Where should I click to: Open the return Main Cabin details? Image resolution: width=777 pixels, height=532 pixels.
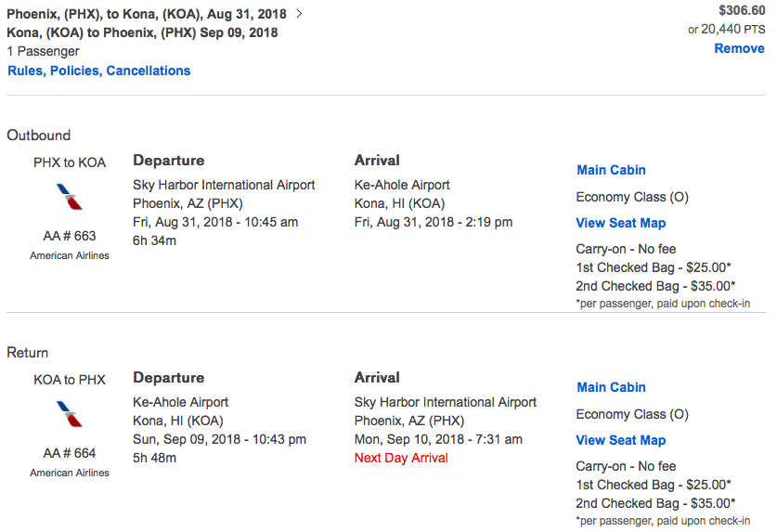pyautogui.click(x=611, y=387)
